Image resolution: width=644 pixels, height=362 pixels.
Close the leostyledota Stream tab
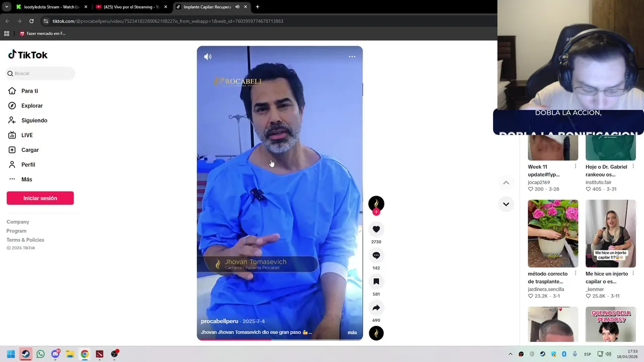(86, 7)
